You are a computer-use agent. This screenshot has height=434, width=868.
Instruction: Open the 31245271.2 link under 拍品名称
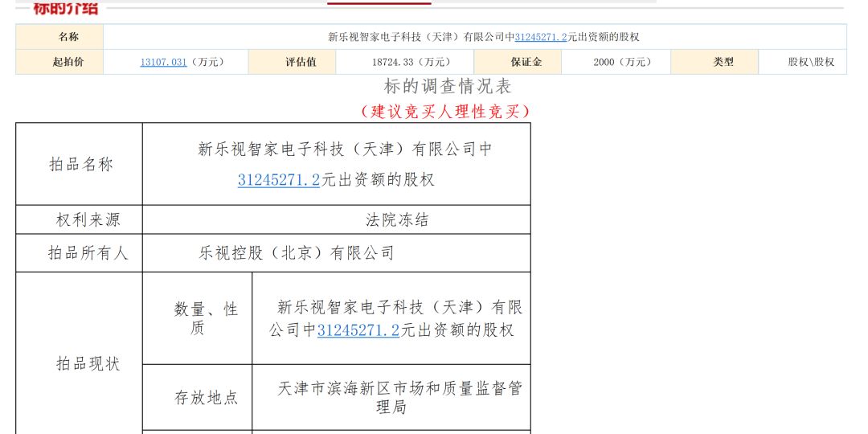[x=279, y=180]
